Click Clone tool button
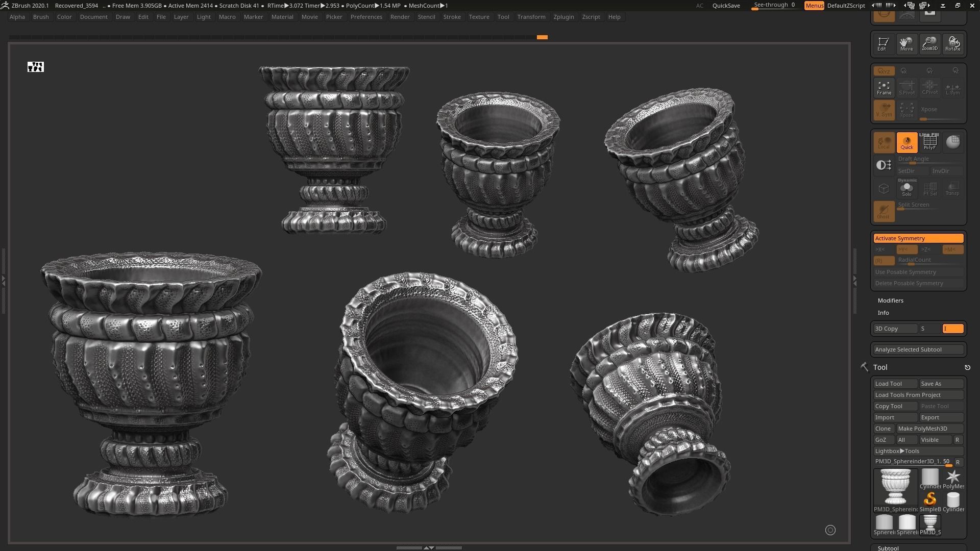 click(x=884, y=429)
